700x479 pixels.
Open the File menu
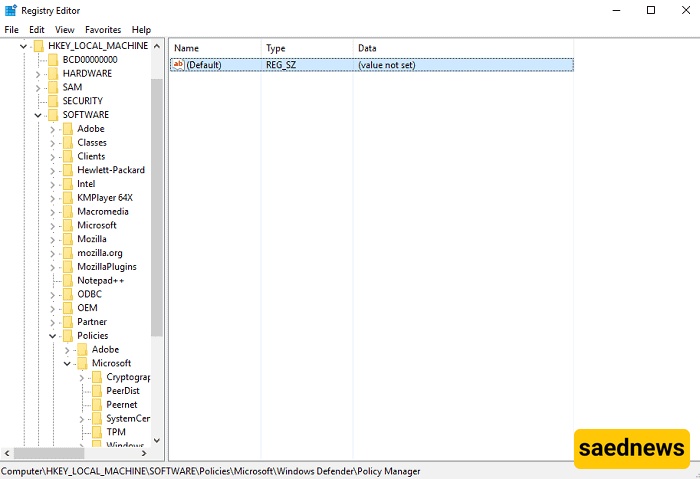11,30
